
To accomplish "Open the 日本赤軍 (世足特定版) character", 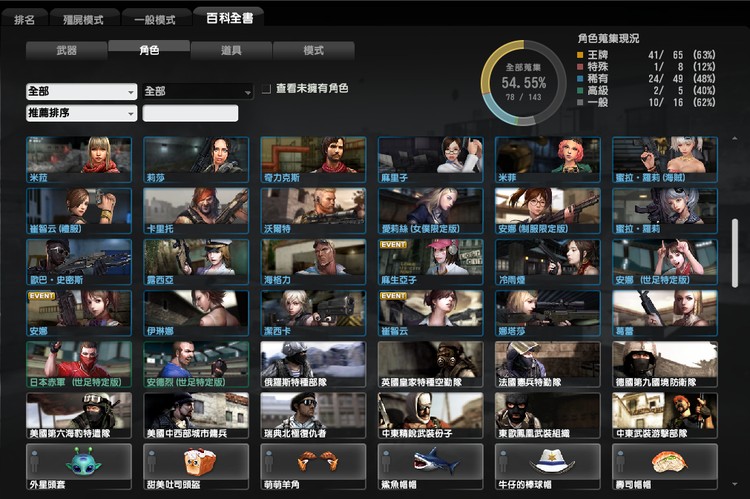I will pyautogui.click(x=79, y=365).
